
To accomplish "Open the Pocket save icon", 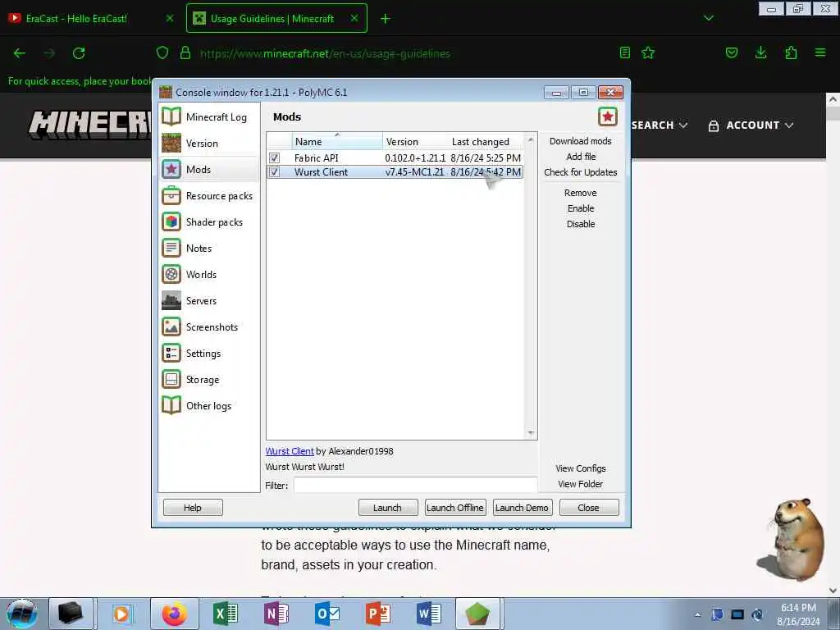I will 731,52.
